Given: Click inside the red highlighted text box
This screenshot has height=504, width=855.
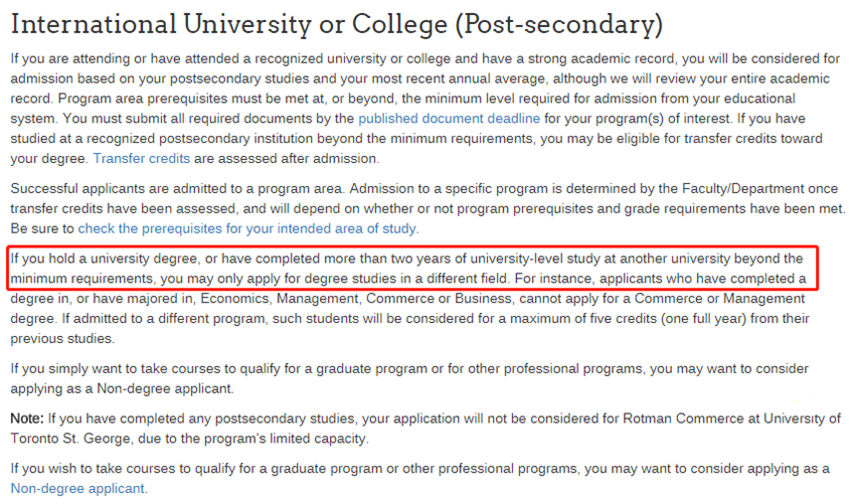Looking at the screenshot, I should [412, 268].
